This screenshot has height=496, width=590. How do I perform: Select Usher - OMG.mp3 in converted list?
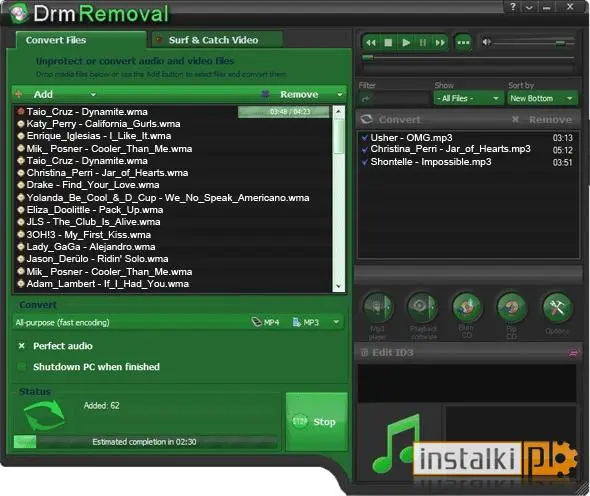point(411,138)
